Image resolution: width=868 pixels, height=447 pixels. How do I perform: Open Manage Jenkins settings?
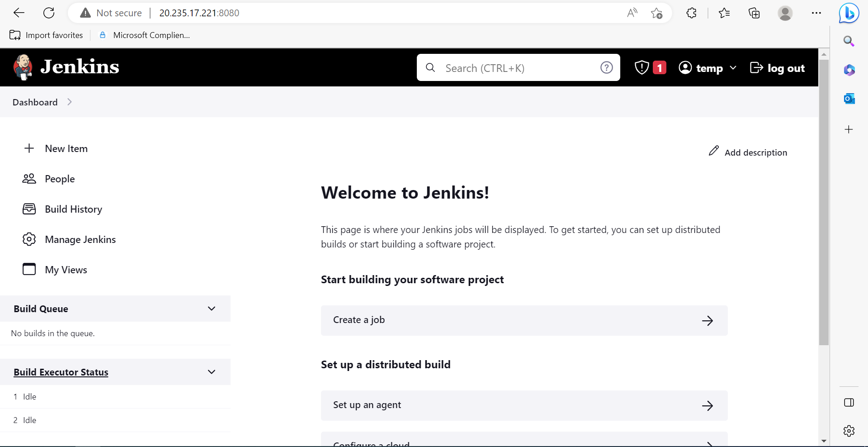pyautogui.click(x=80, y=239)
